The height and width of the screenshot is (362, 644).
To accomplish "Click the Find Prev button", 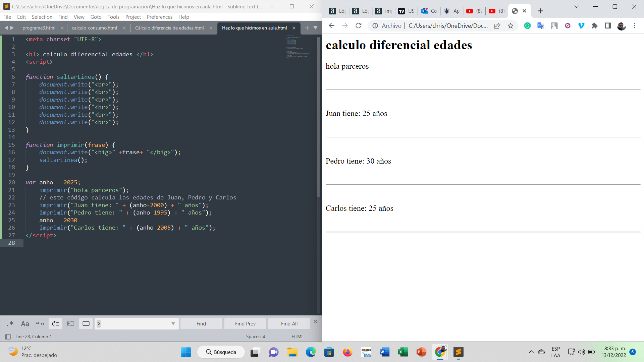I will [x=245, y=323].
